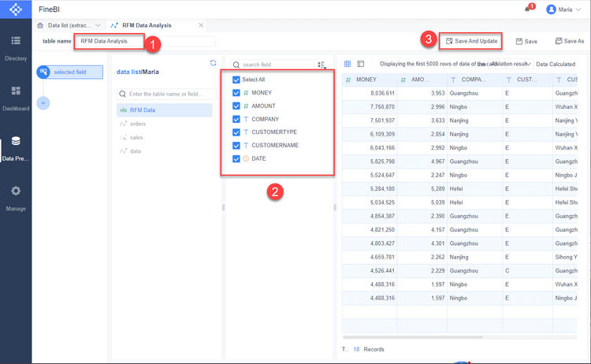Uncheck the MONEY field checkbox
Screen dimensions: 591x364
pyautogui.click(x=236, y=93)
